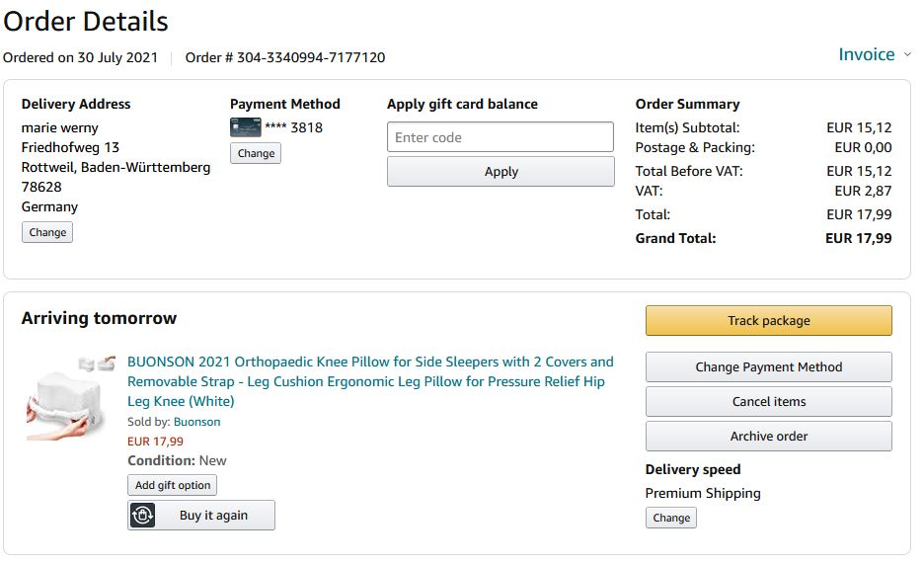The width and height of the screenshot is (924, 565).
Task: Click the Invoice dropdown chevron arrow
Action: [x=907, y=55]
